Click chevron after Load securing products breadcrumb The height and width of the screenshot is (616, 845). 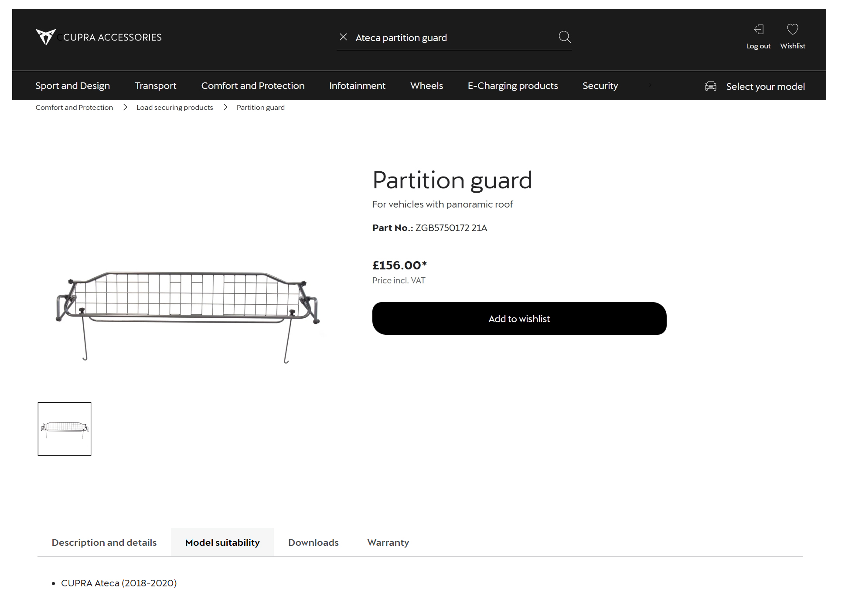pos(225,107)
